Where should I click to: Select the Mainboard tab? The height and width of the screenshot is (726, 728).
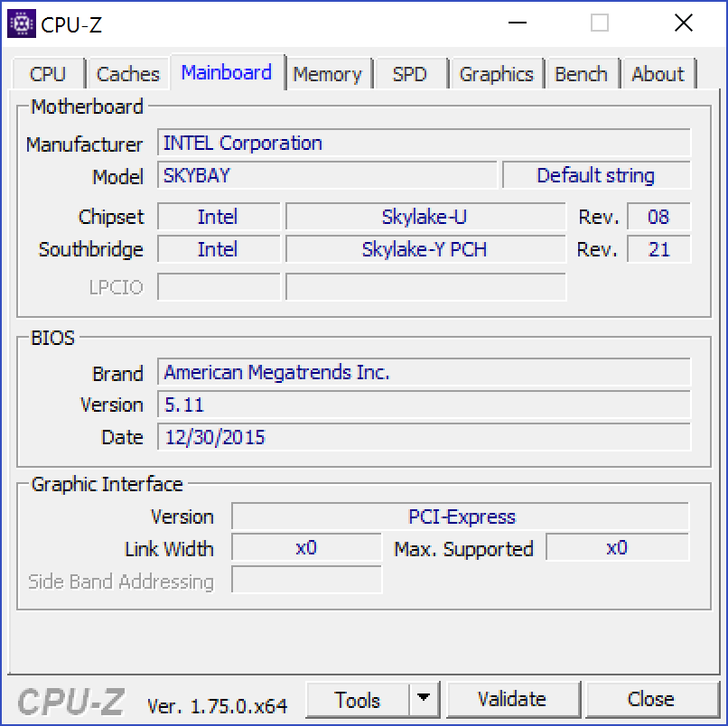pos(227,72)
